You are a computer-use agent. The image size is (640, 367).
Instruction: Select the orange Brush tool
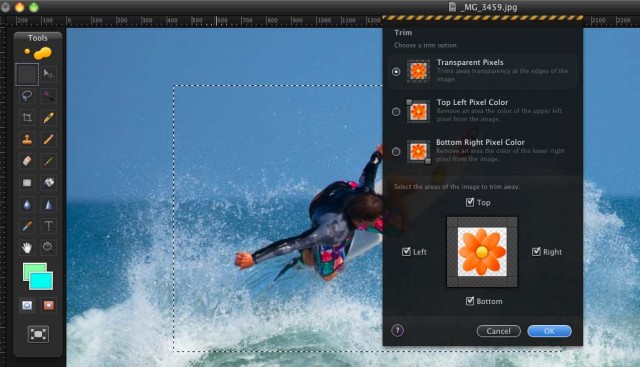point(49,139)
